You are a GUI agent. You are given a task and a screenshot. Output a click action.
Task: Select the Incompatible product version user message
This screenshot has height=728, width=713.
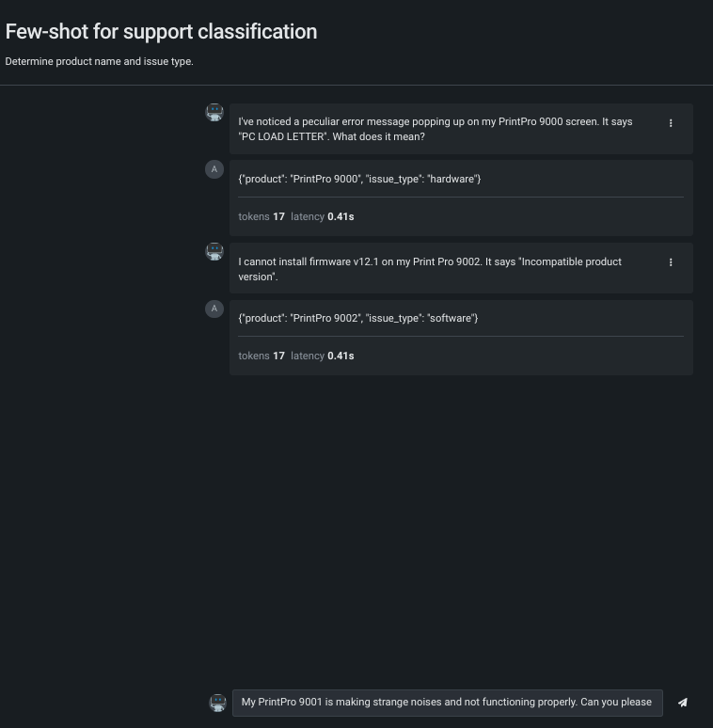coord(430,269)
